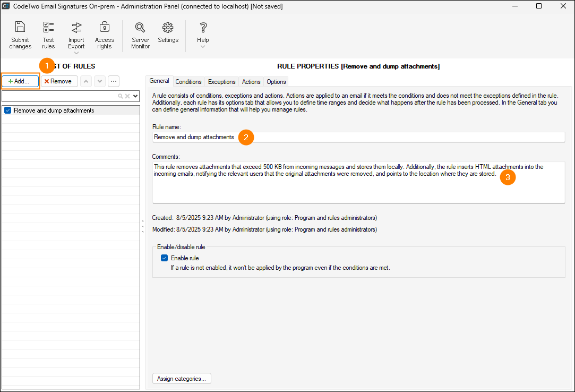
Task: Launch the Server Monitor
Action: pyautogui.click(x=140, y=28)
